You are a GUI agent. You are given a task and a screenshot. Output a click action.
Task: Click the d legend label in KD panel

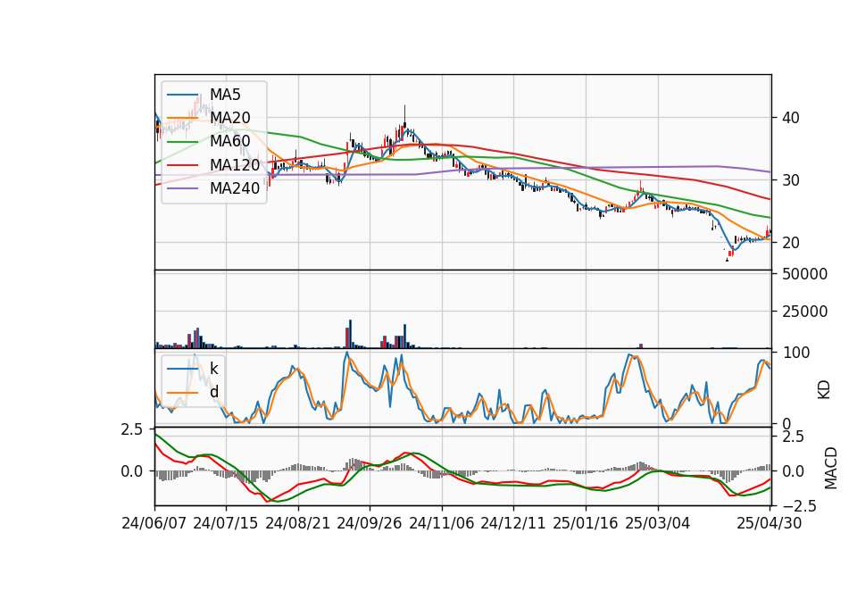point(214,392)
